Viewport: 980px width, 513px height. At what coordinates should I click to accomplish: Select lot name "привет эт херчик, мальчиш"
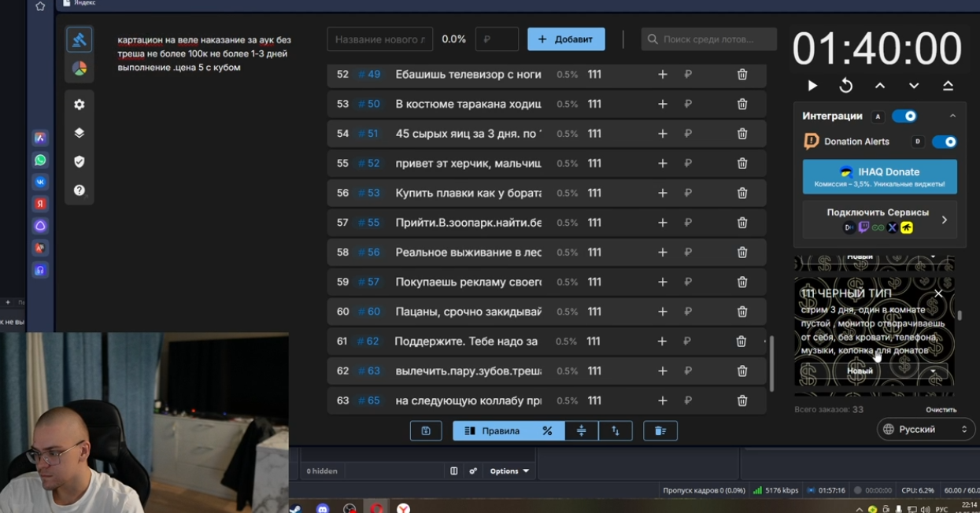468,164
